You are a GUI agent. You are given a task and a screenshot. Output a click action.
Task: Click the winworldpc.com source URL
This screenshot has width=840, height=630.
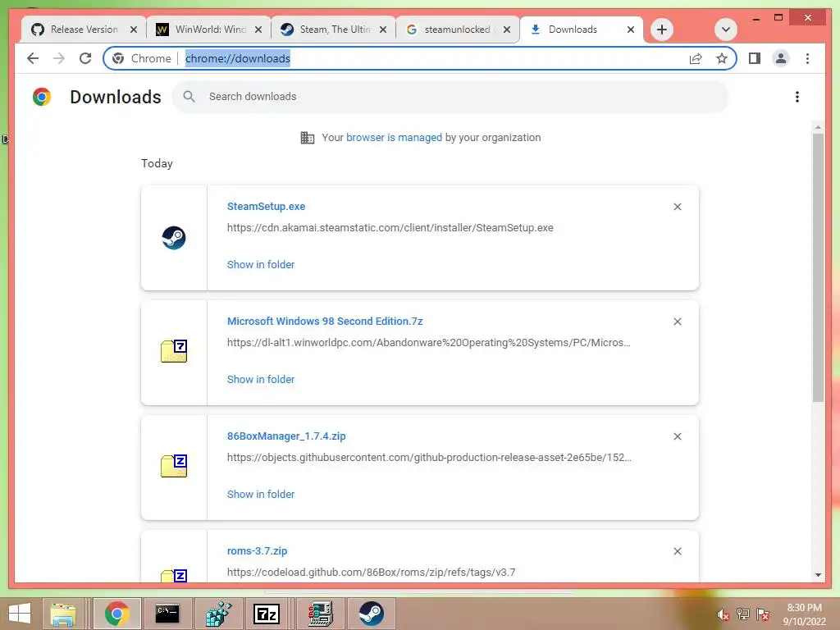(x=428, y=342)
